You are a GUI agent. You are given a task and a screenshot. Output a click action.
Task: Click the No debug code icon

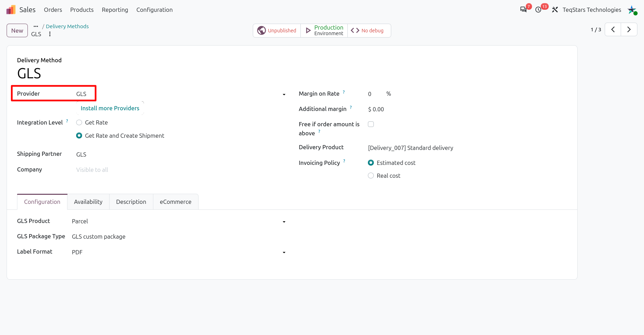355,31
